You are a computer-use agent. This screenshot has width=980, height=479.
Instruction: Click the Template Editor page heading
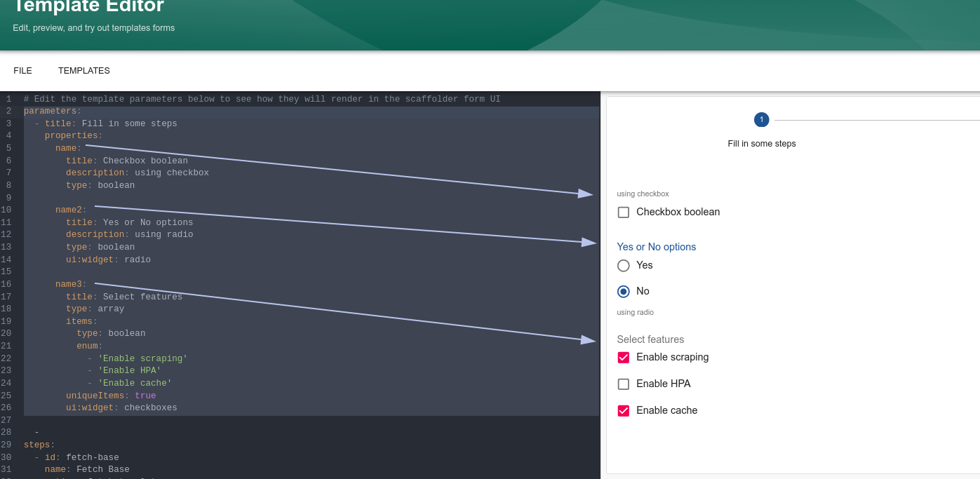[88, 7]
